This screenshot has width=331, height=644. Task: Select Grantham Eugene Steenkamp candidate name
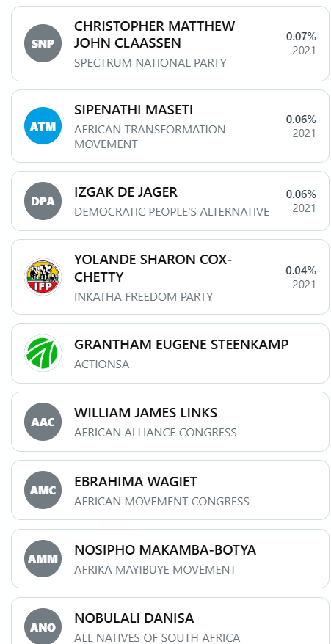tap(181, 345)
